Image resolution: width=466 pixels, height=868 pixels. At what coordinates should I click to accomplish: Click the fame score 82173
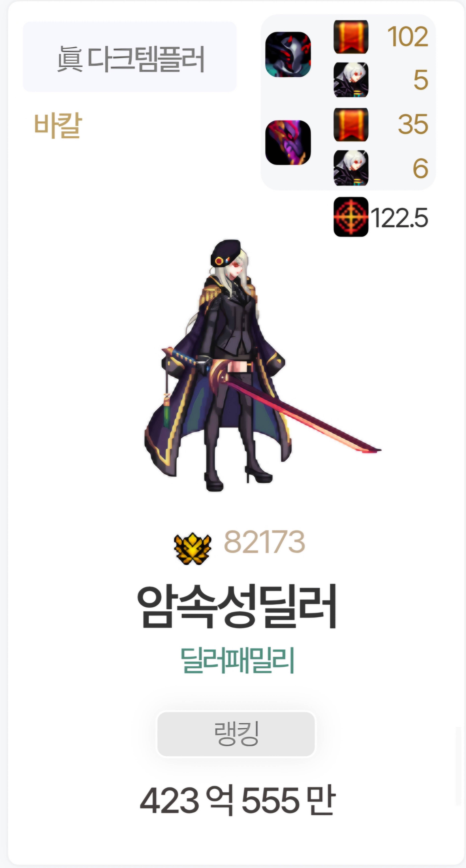pos(264,542)
